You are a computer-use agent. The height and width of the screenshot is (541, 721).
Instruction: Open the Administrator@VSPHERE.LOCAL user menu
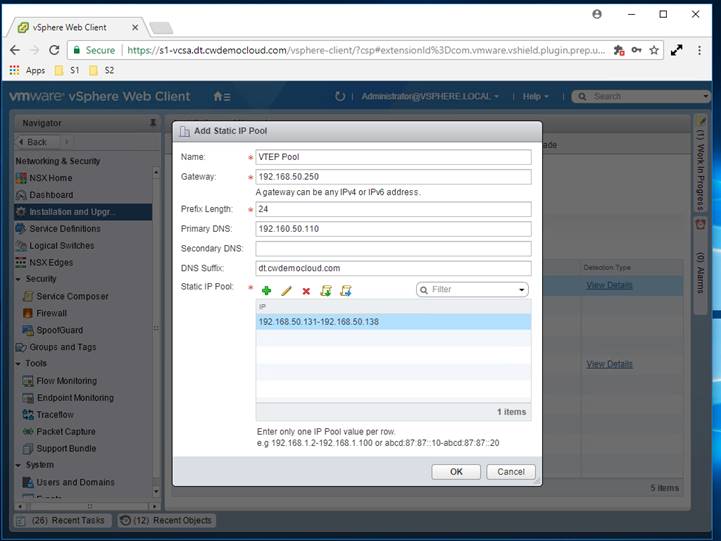pyautogui.click(x=430, y=97)
